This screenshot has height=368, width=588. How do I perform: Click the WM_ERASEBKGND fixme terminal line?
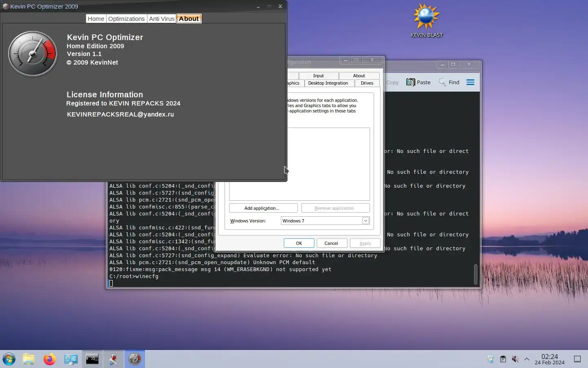(220, 269)
